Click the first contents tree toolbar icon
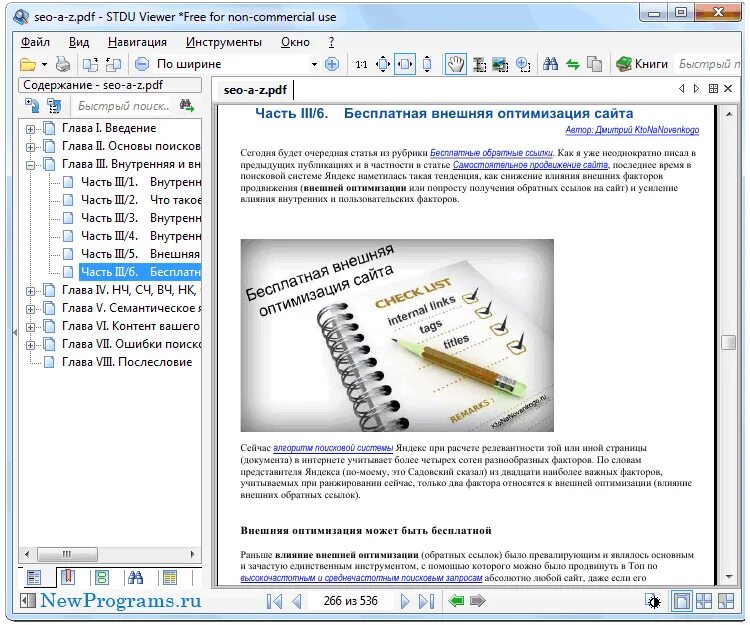 [33, 106]
